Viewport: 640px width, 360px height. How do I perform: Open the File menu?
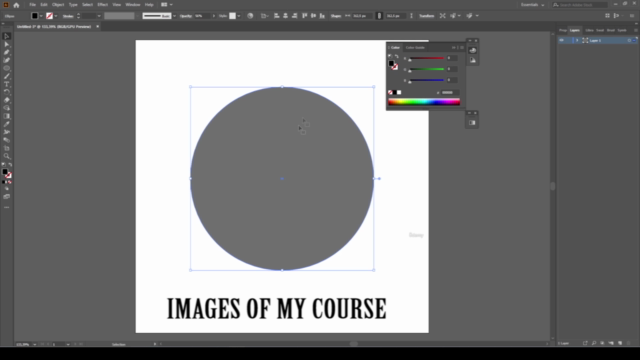pos(32,5)
